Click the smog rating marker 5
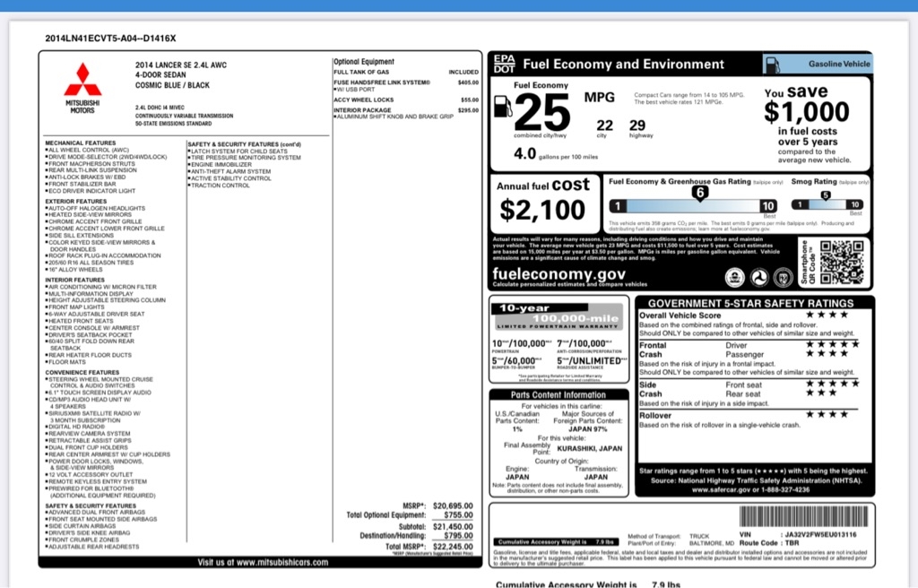This screenshot has height=588, width=918. (826, 195)
